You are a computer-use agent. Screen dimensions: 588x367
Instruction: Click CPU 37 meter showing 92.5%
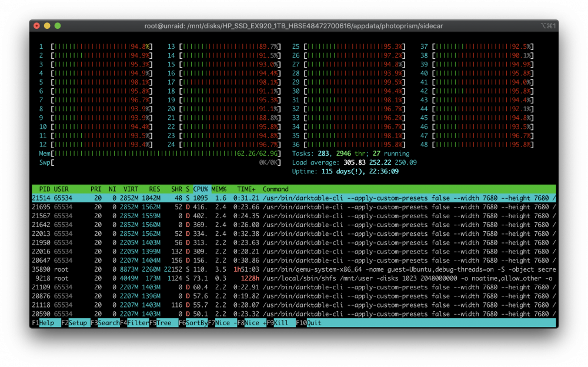pos(477,46)
